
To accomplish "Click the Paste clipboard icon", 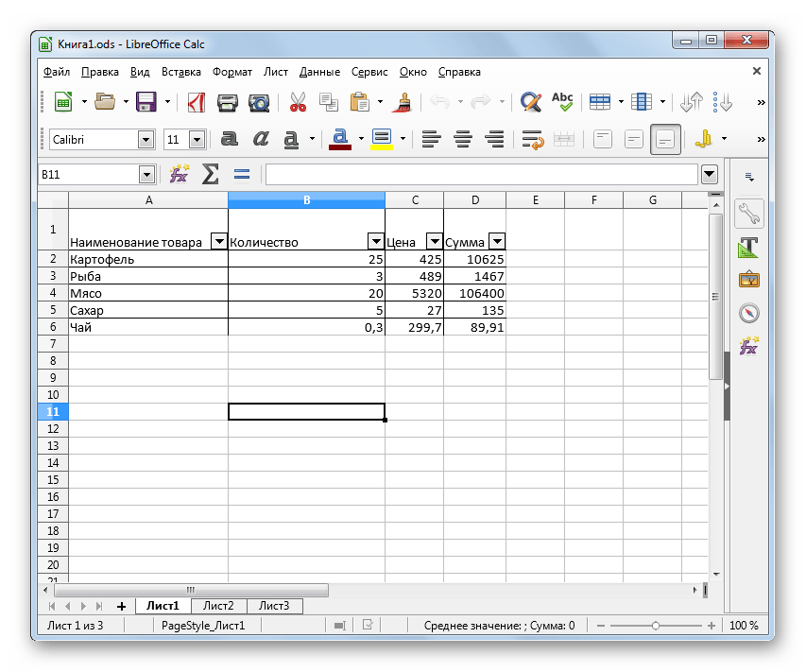I will (360, 102).
